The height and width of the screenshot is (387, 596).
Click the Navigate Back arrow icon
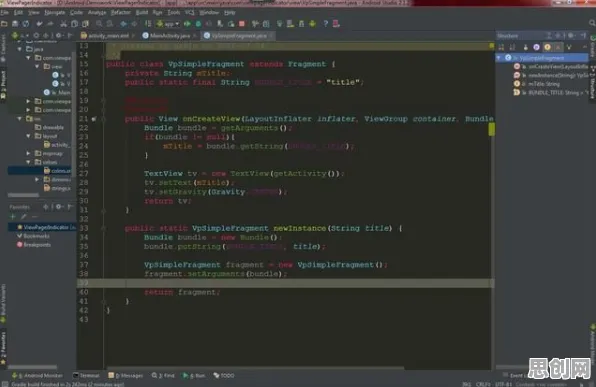(x=124, y=24)
